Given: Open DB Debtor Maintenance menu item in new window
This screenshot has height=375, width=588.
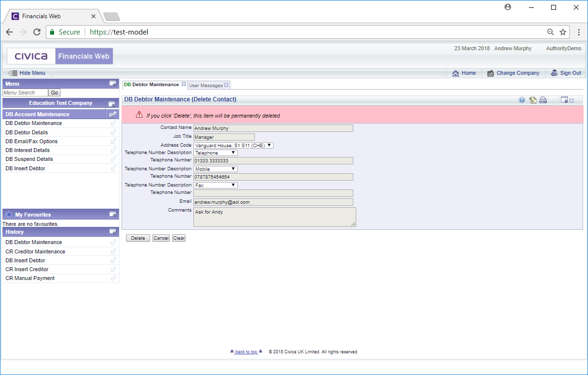Looking at the screenshot, I should [113, 123].
